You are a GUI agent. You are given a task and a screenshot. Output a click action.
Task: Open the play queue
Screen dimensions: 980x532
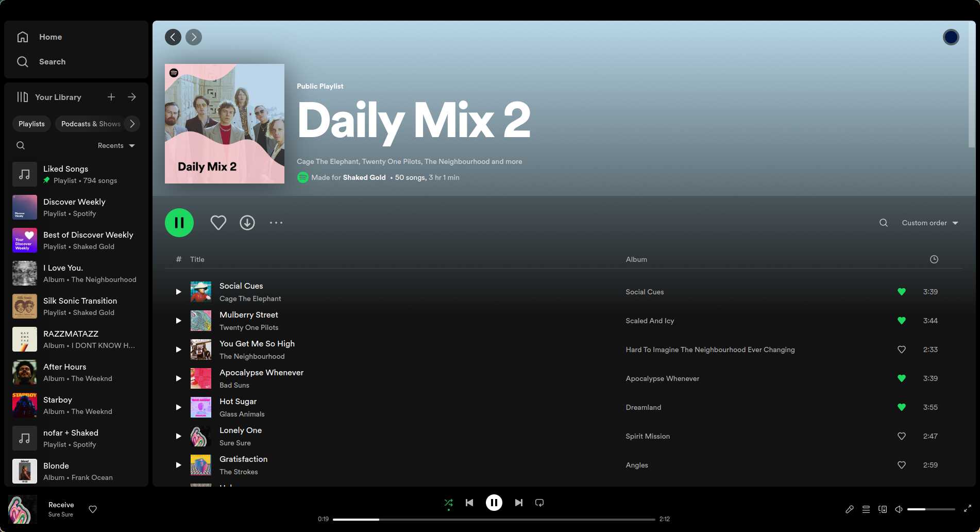click(x=866, y=509)
